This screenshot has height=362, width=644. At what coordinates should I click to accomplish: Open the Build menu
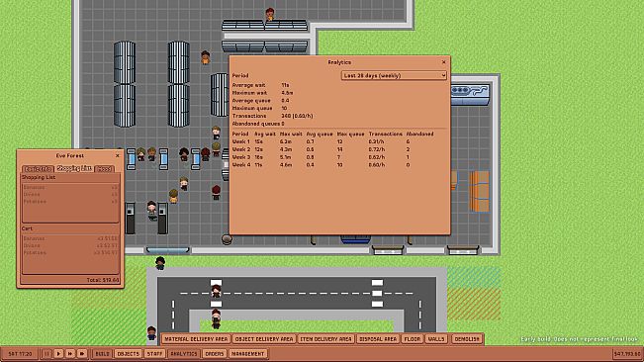[x=102, y=353]
